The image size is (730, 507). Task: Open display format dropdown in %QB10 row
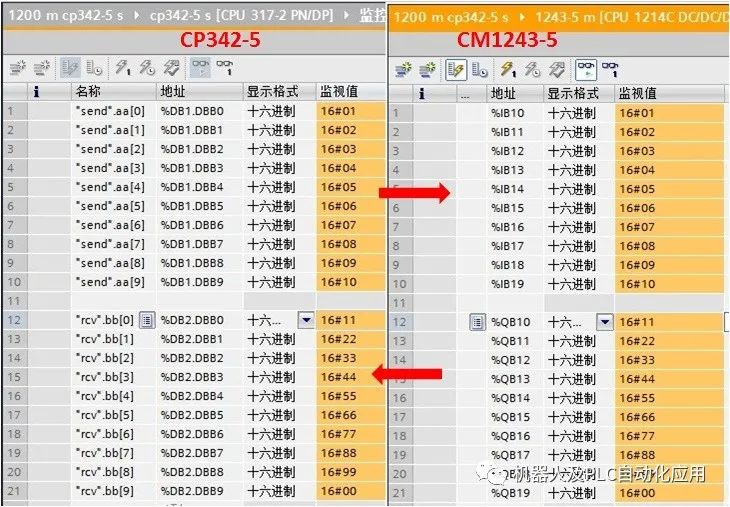click(x=604, y=322)
